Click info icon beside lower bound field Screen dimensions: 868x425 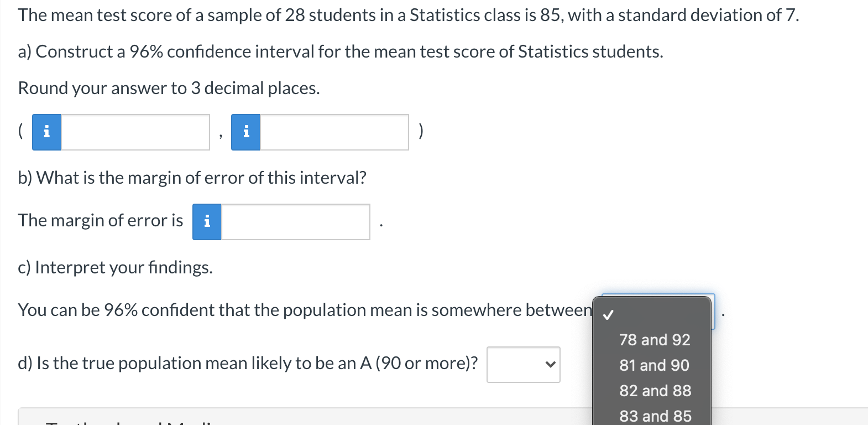tap(46, 132)
